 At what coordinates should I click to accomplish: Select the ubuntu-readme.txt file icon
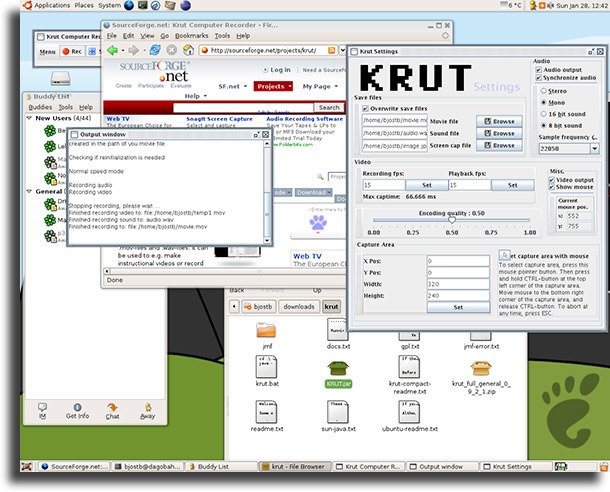coord(409,412)
